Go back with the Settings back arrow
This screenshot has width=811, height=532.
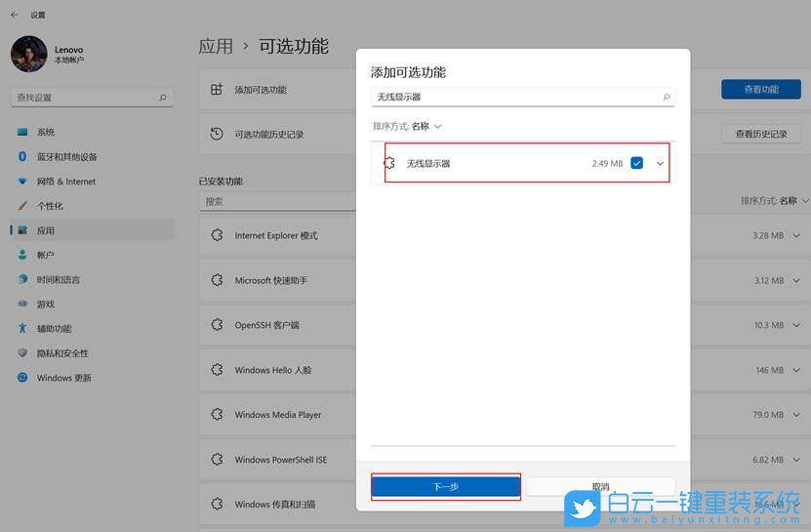15,15
